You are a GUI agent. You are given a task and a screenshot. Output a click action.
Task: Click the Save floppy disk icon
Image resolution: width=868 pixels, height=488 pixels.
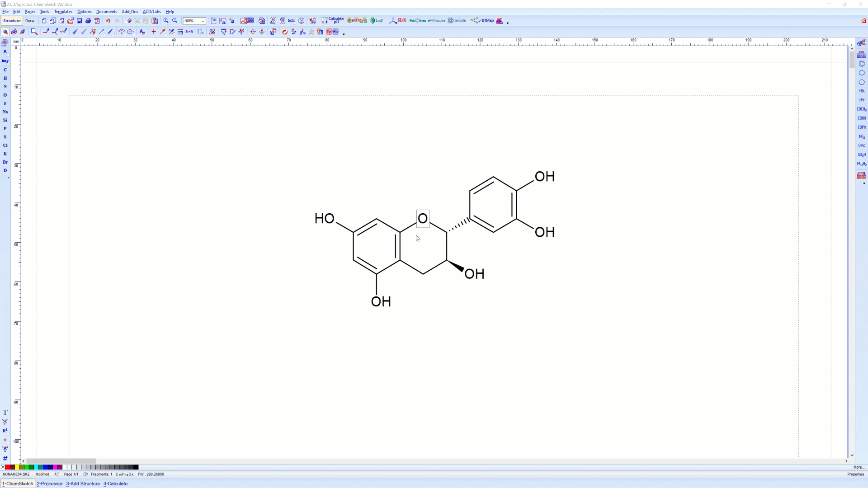(x=80, y=21)
